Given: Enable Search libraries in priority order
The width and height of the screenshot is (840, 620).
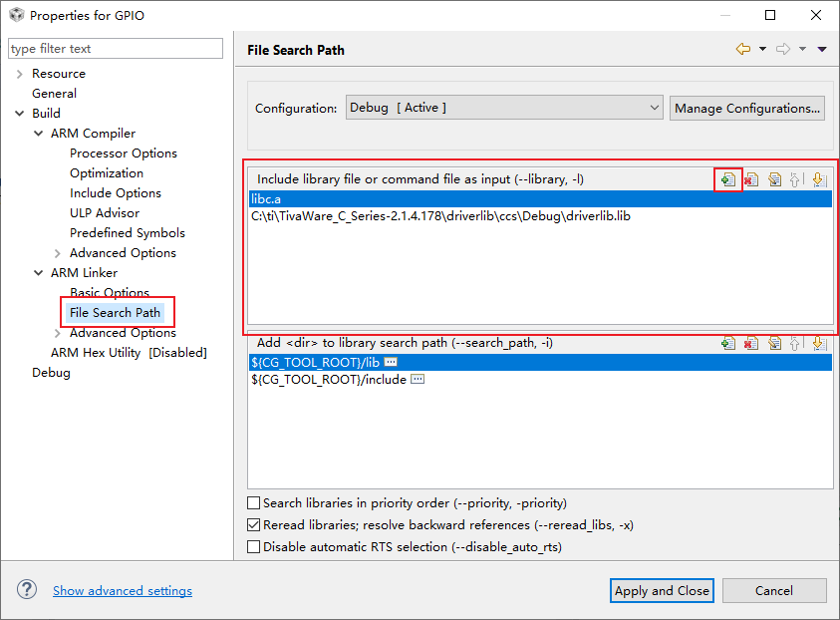Looking at the screenshot, I should 253,502.
